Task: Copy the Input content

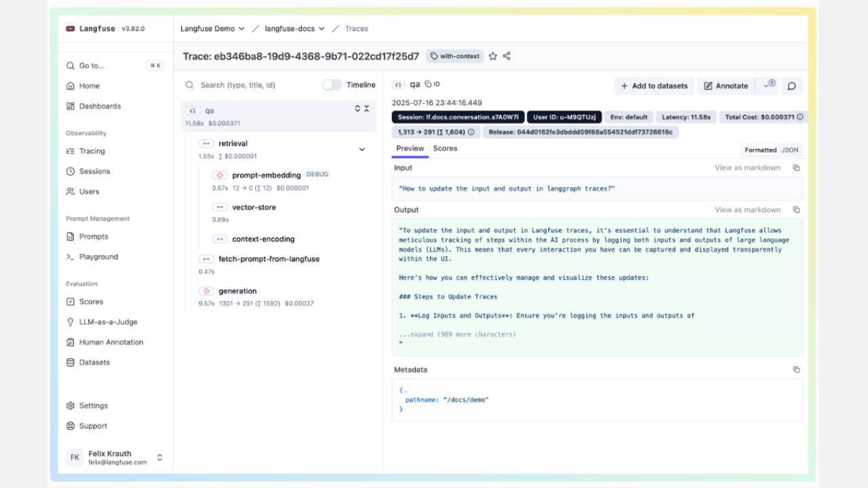Action: coord(796,168)
